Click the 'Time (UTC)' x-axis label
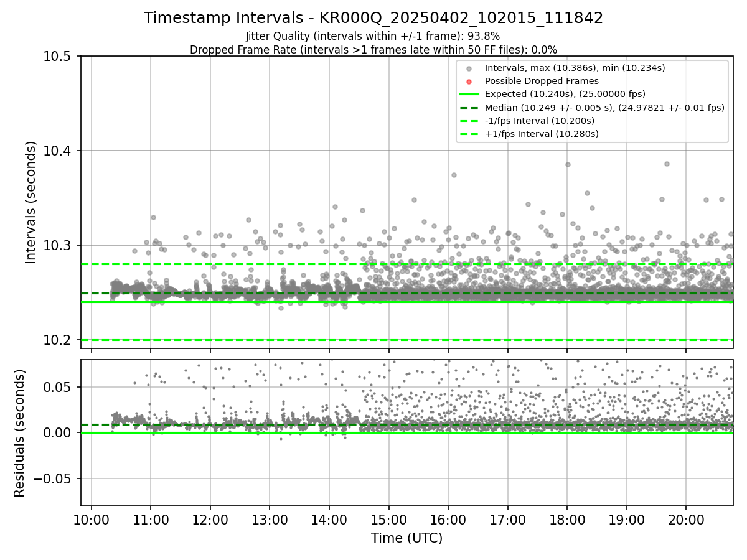The height and width of the screenshot is (560, 747). point(407,538)
